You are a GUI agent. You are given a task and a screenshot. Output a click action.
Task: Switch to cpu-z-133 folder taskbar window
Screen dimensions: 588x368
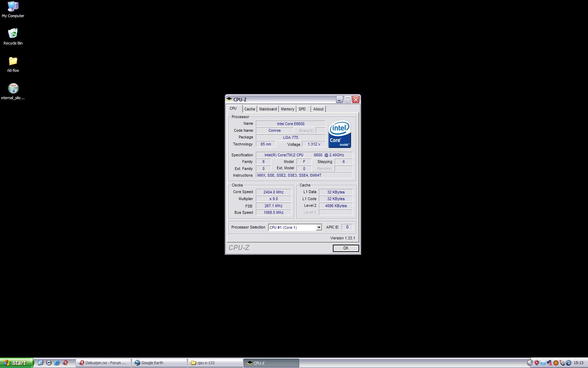pos(215,363)
